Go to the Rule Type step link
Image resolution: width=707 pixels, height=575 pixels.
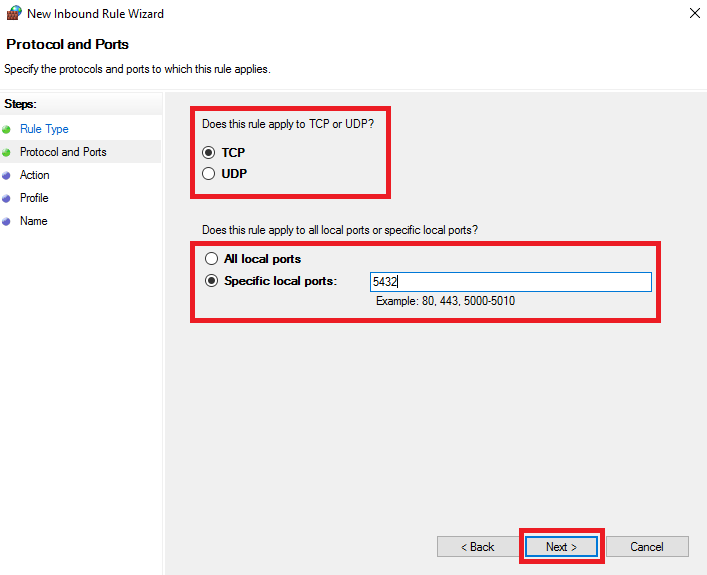pos(44,129)
